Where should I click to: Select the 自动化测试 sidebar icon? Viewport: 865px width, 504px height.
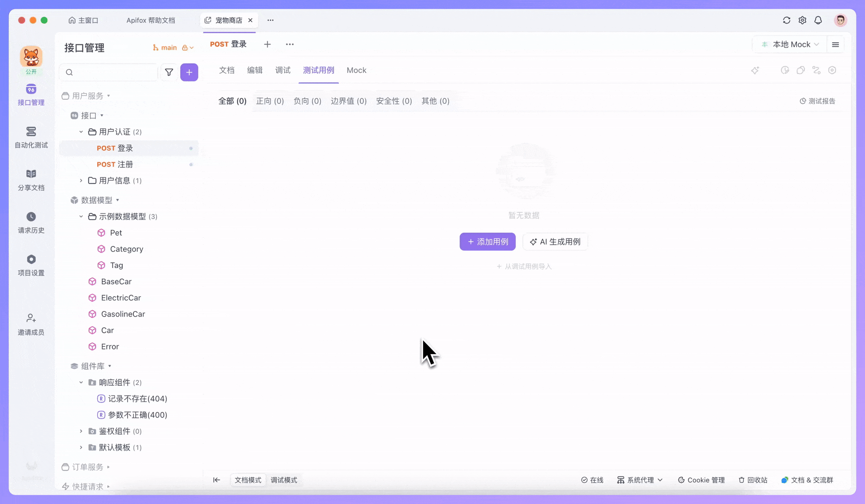(31, 137)
